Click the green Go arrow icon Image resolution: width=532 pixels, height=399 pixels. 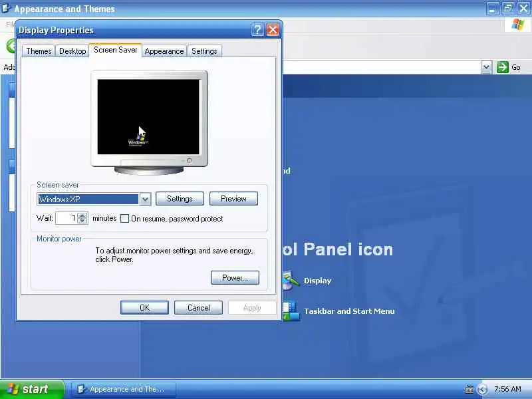coord(503,67)
